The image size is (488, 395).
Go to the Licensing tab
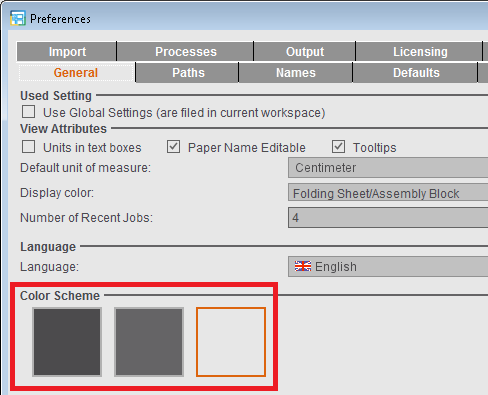[419, 52]
